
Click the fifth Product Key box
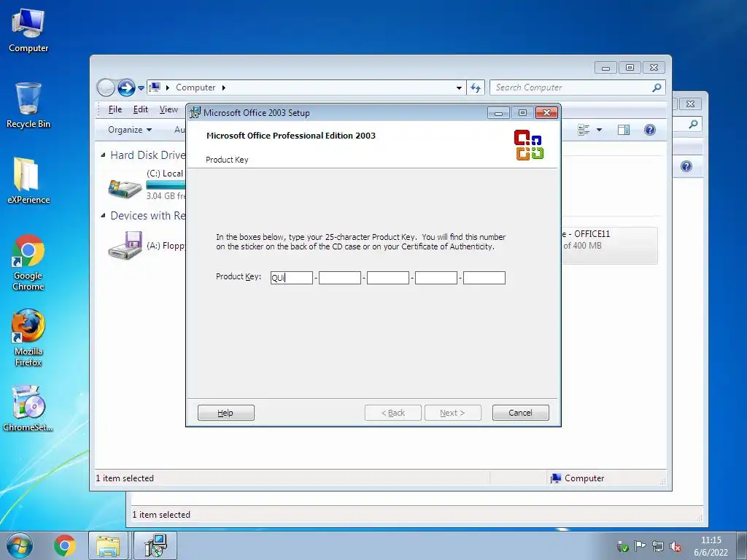[x=484, y=278]
